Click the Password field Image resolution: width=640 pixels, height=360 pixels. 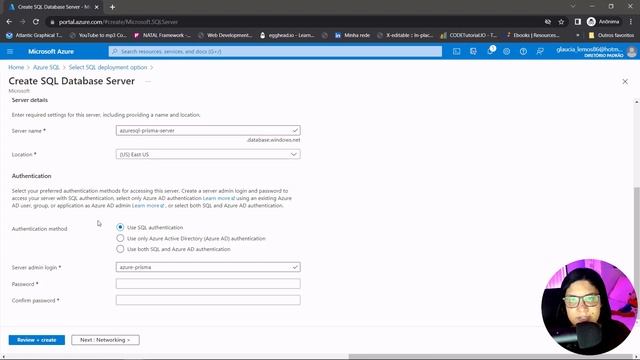pos(208,284)
